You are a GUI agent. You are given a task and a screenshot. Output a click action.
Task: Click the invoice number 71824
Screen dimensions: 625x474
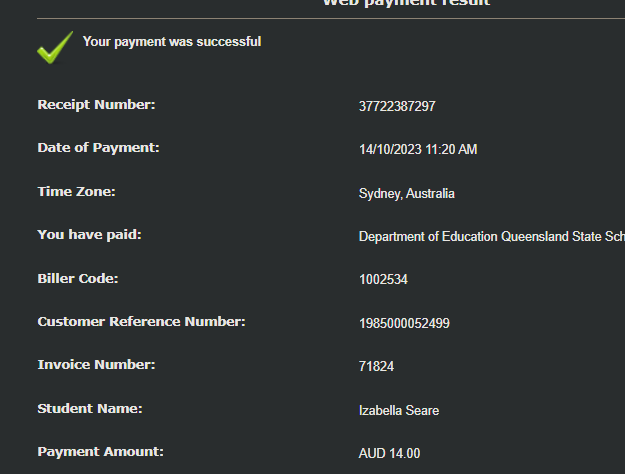(376, 367)
